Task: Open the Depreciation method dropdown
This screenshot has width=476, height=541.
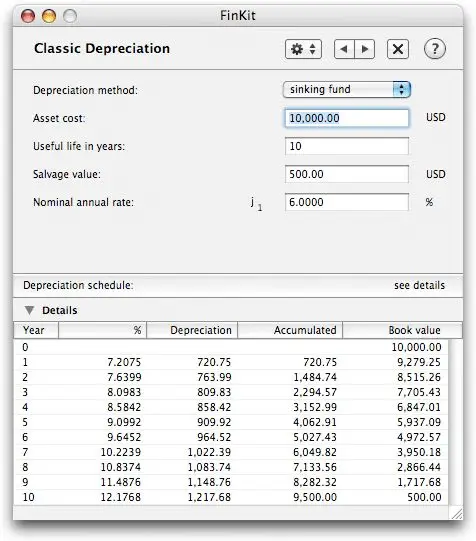Action: tap(347, 90)
